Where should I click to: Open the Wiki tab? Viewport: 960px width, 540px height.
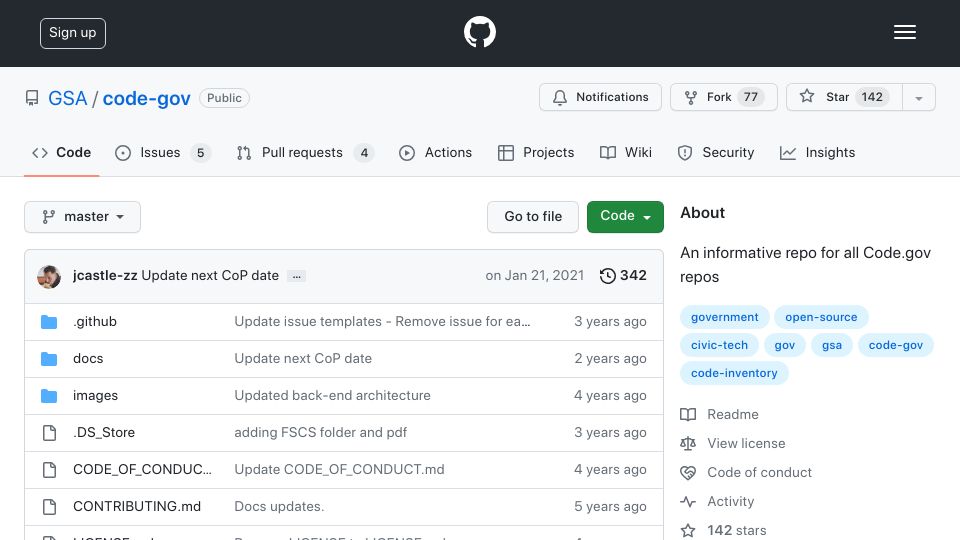coord(626,152)
